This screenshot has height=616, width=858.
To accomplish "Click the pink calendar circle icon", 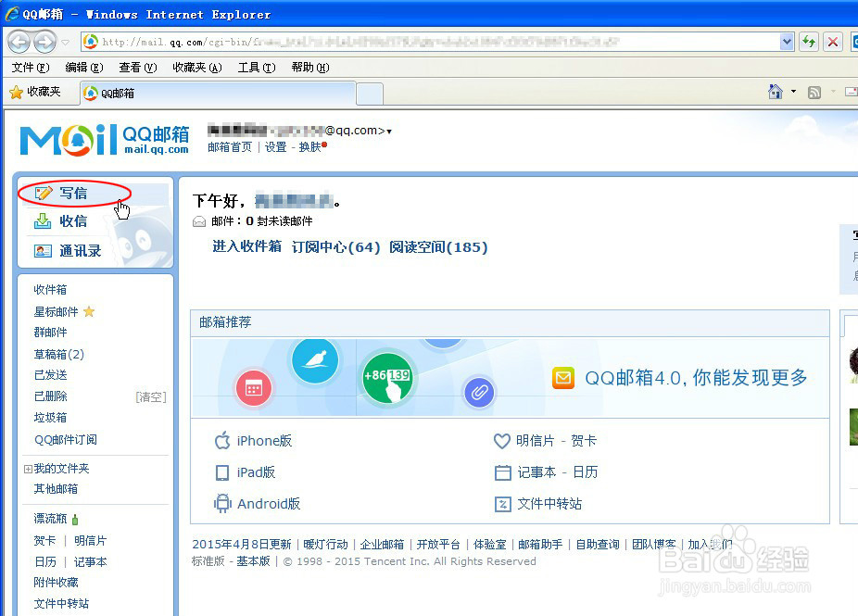I will pyautogui.click(x=253, y=388).
